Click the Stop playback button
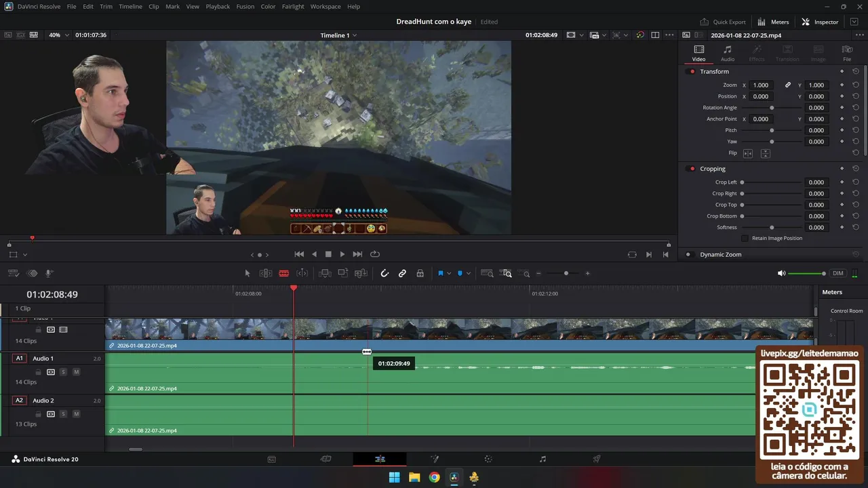This screenshot has height=488, width=868. 328,254
